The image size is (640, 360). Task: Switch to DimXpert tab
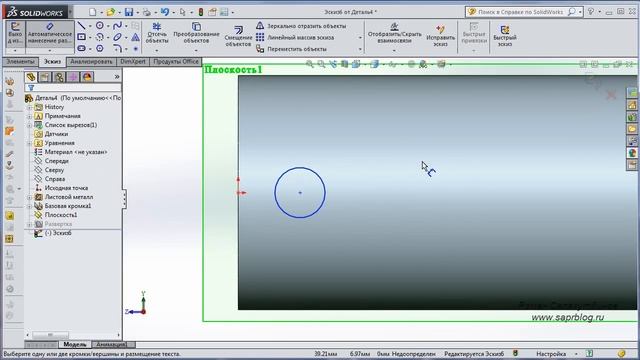click(x=133, y=62)
